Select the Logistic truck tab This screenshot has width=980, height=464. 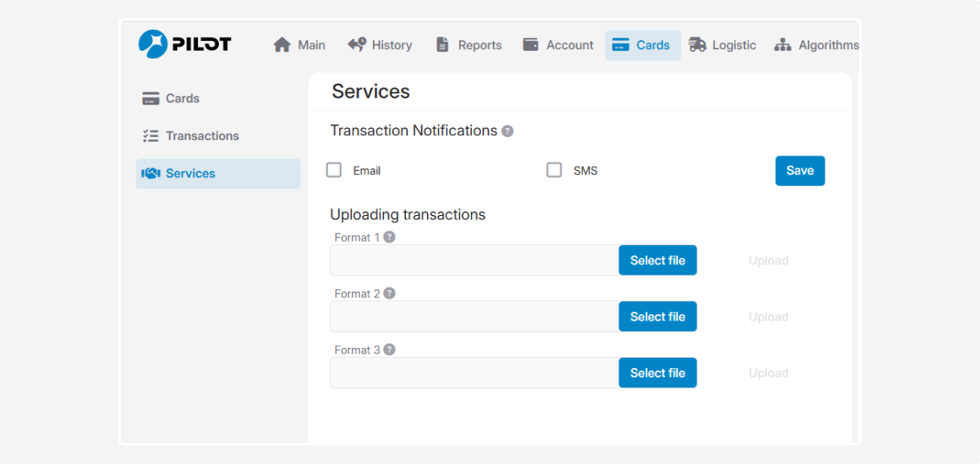pyautogui.click(x=722, y=45)
